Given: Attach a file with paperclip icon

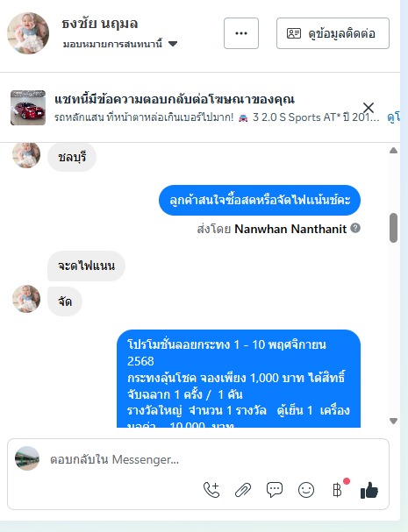Looking at the screenshot, I should click(243, 490).
